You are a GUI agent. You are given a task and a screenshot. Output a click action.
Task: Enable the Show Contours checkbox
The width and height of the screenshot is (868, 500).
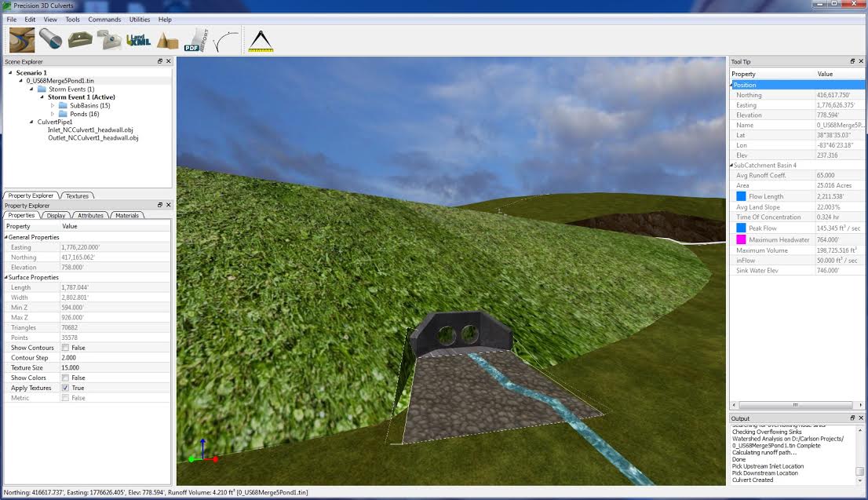[65, 348]
